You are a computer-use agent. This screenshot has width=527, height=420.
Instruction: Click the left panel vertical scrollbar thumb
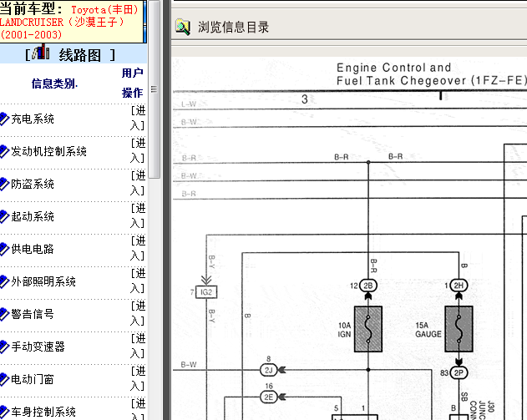pos(154,89)
